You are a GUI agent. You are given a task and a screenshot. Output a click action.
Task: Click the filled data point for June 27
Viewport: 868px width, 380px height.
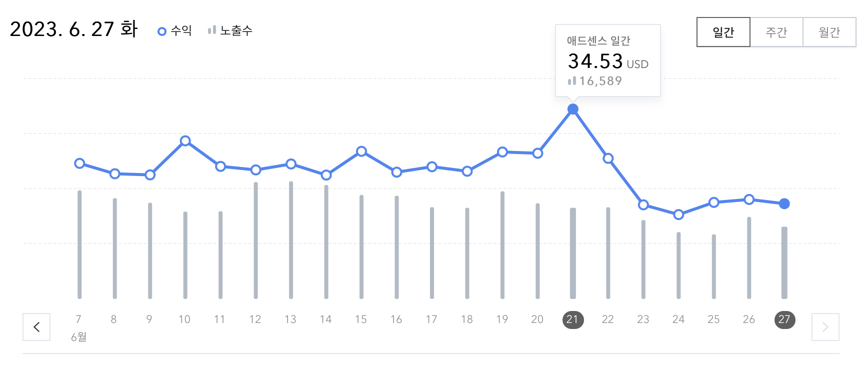coord(784,203)
